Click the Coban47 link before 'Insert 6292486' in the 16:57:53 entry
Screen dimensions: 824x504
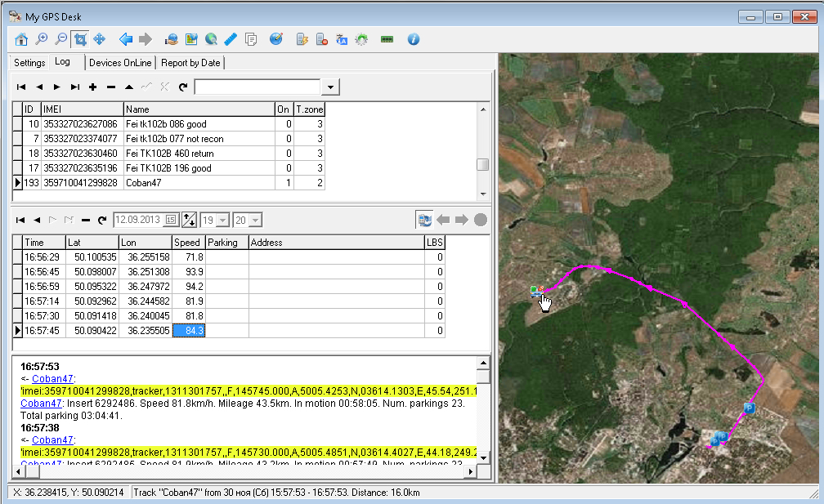[x=41, y=404]
